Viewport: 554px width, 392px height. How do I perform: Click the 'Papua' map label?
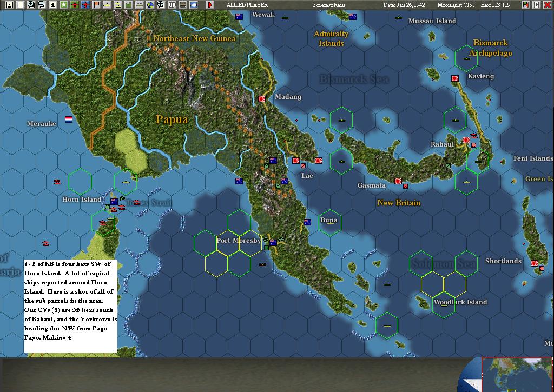[172, 119]
